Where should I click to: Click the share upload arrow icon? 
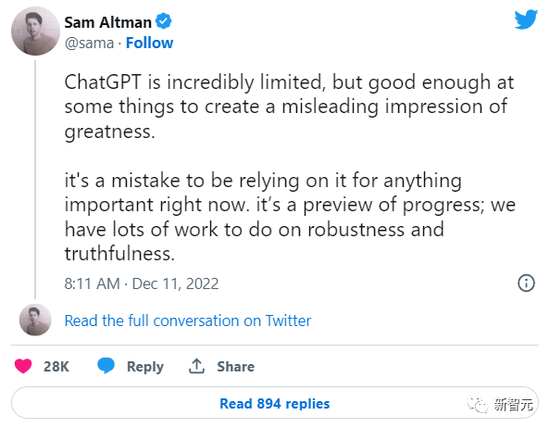coord(196,366)
